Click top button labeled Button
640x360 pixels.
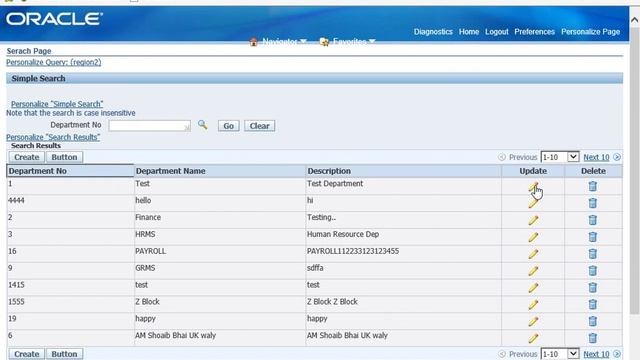(x=64, y=157)
